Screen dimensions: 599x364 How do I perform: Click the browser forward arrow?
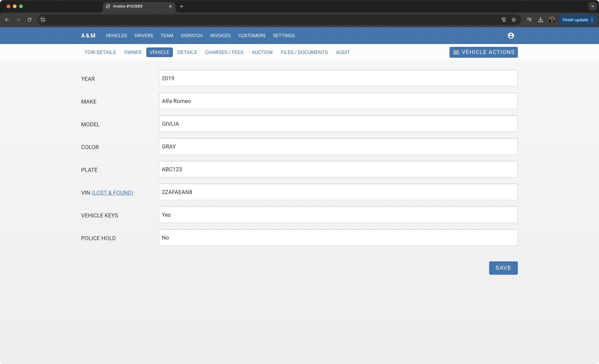tap(18, 20)
